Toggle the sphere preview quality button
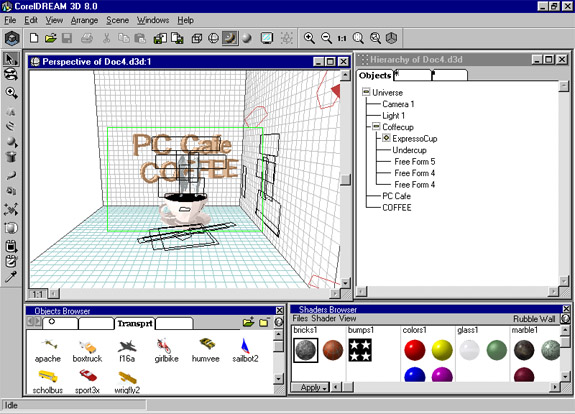Viewport: 575px width, 414px height. tap(247, 38)
